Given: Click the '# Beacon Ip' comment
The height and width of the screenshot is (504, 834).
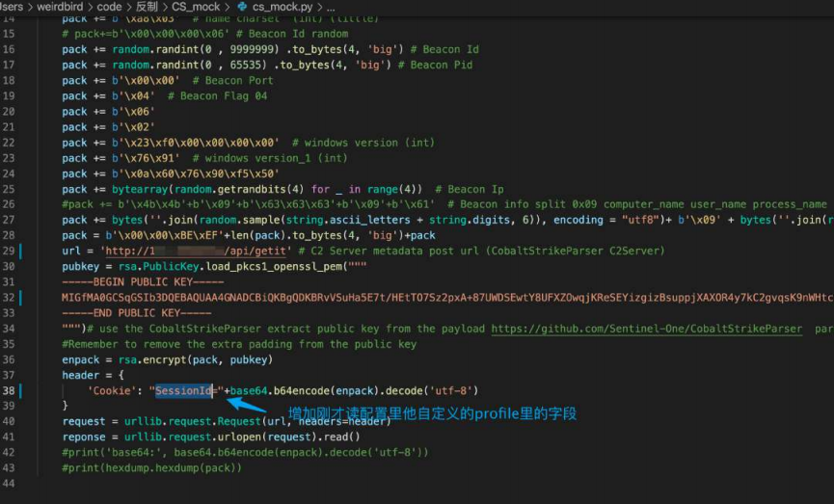Looking at the screenshot, I should [x=470, y=189].
